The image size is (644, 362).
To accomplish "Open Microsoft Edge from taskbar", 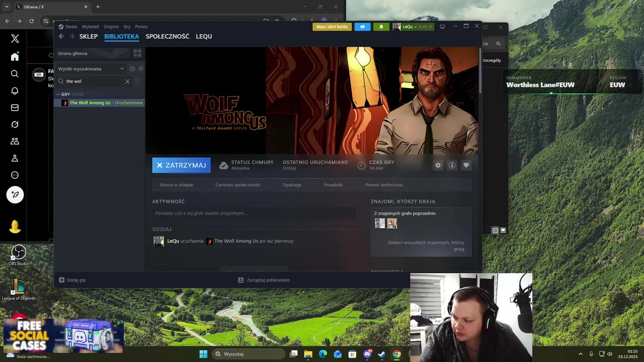I will (x=323, y=354).
